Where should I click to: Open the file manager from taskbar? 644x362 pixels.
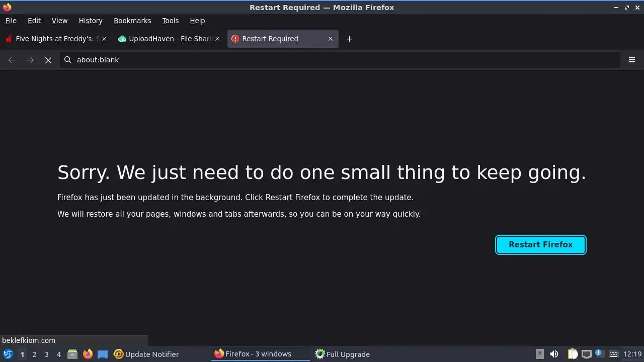[72, 354]
